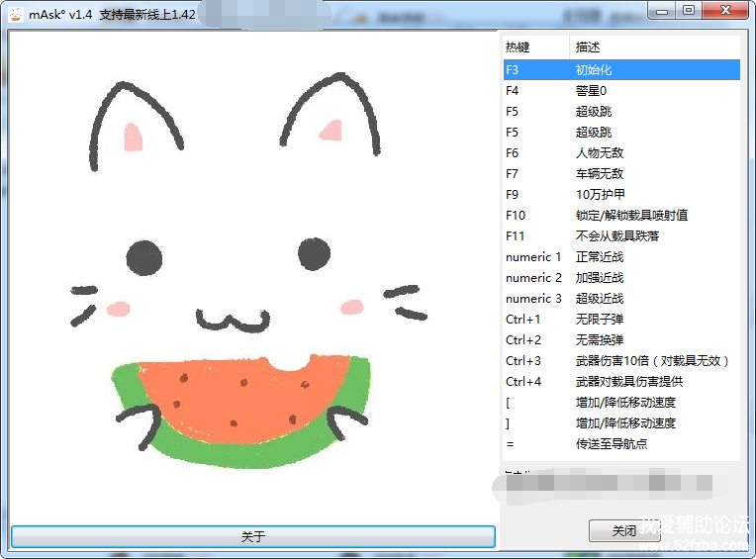Select the numeric 2 加强近战 row

621,278
